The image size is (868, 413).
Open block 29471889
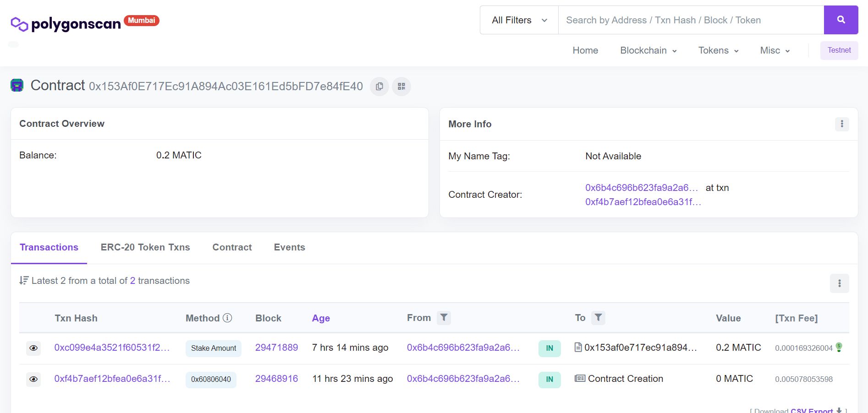[x=276, y=348]
